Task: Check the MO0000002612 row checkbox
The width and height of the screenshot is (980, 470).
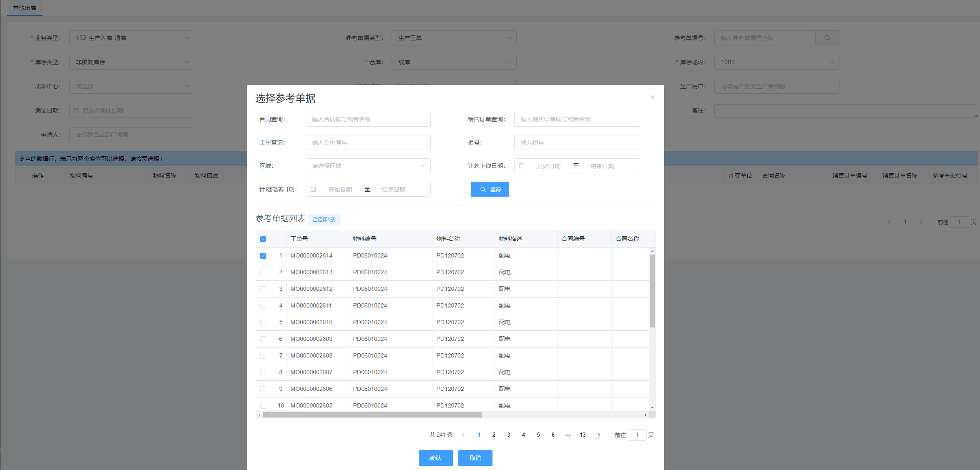Action: 263,289
